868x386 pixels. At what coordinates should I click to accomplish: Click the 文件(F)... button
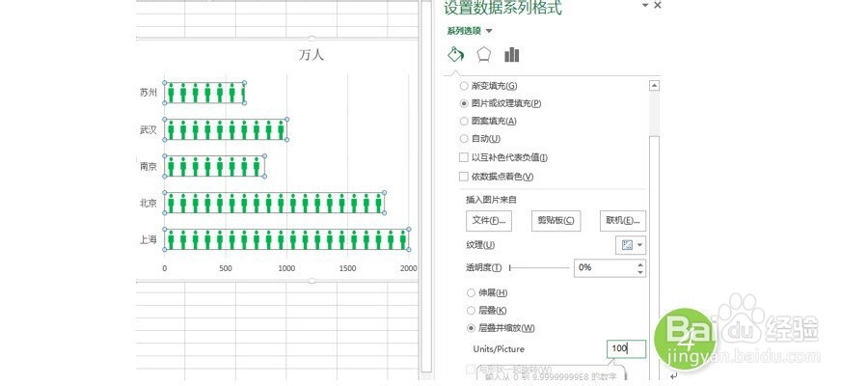[x=489, y=220]
